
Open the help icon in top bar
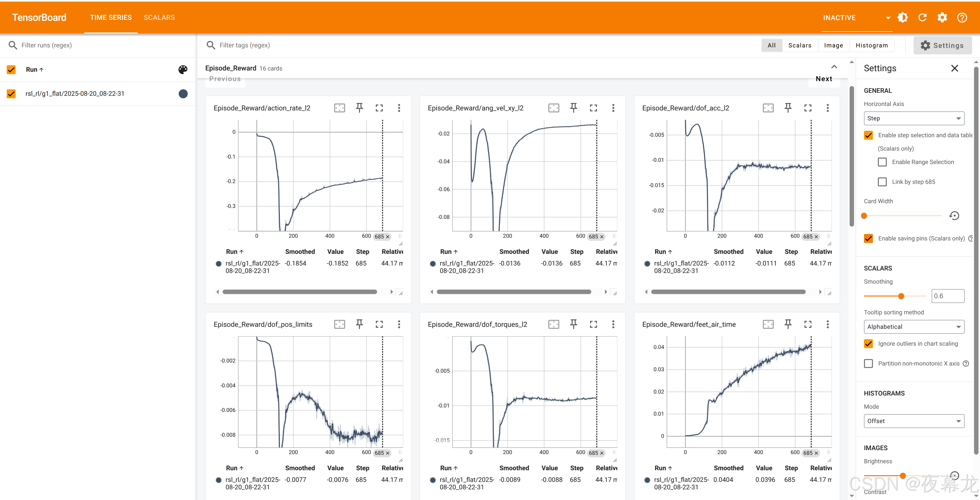coord(962,18)
